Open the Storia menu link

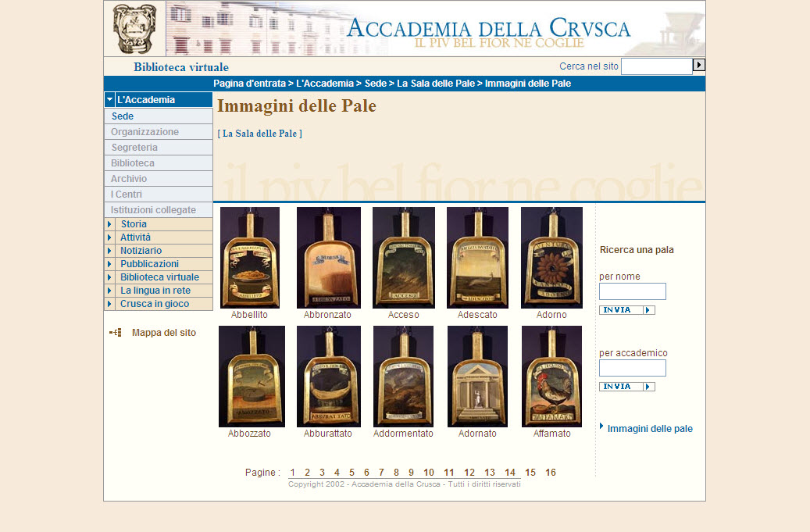pos(134,224)
